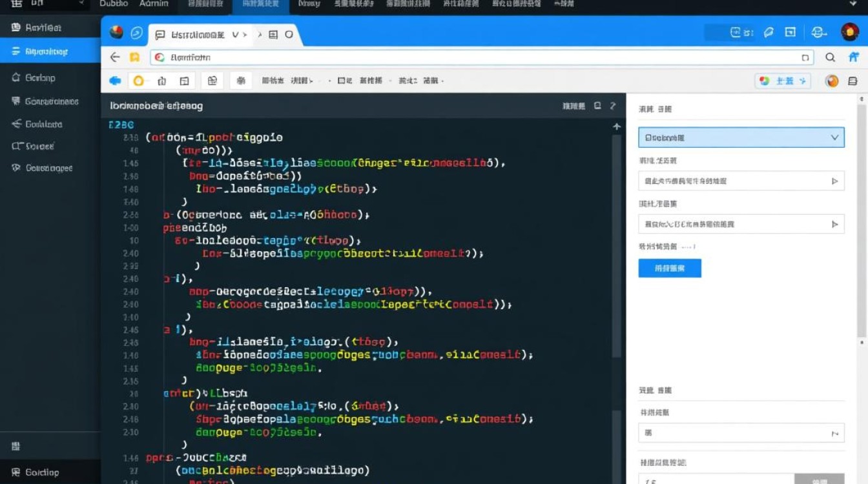Click the blue button in the right panel
The image size is (868, 484).
[x=670, y=268]
